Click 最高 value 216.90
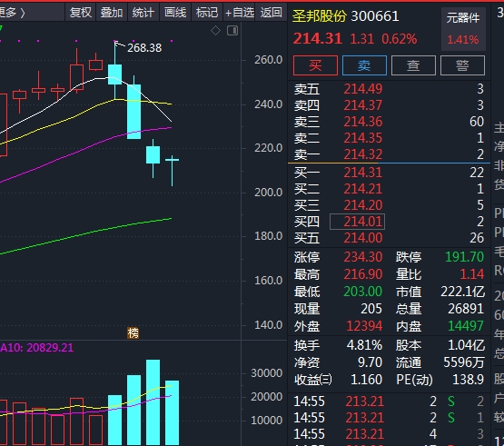Image resolution: width=504 pixels, height=446 pixels. click(363, 274)
